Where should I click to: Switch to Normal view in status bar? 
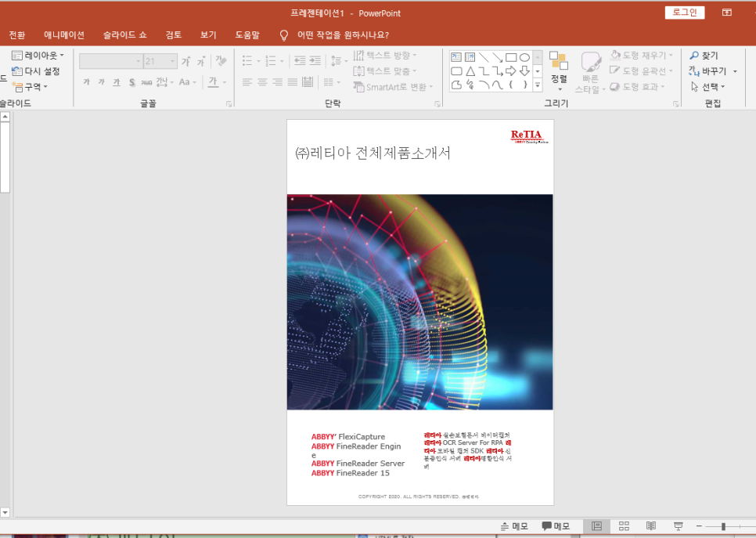pos(597,526)
